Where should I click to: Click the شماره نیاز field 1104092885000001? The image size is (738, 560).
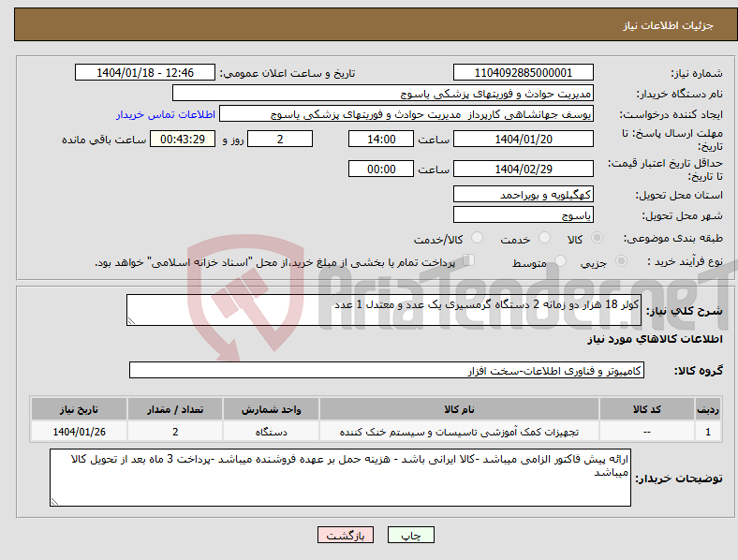[x=523, y=72]
